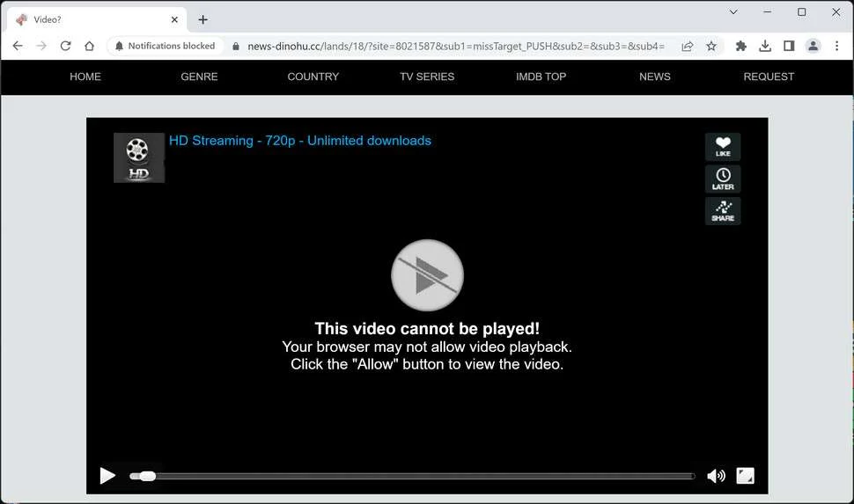Screen dimensions: 854x504
Task: Expand the tab search chevron
Action: click(x=733, y=12)
